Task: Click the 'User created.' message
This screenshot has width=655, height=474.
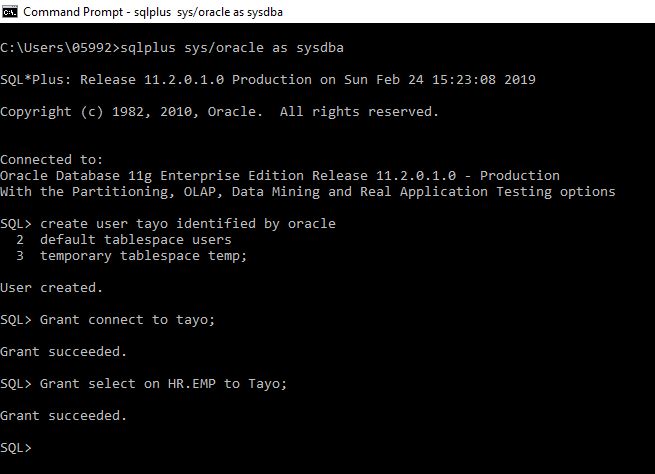Action: (51, 288)
